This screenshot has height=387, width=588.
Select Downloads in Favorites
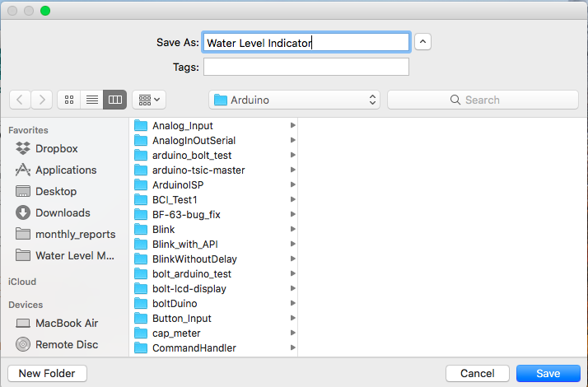click(x=63, y=213)
